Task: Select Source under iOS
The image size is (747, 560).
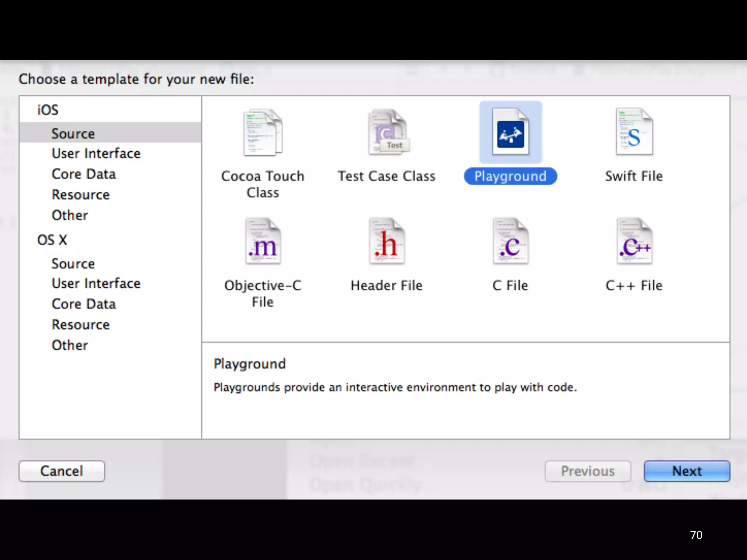Action: point(73,133)
